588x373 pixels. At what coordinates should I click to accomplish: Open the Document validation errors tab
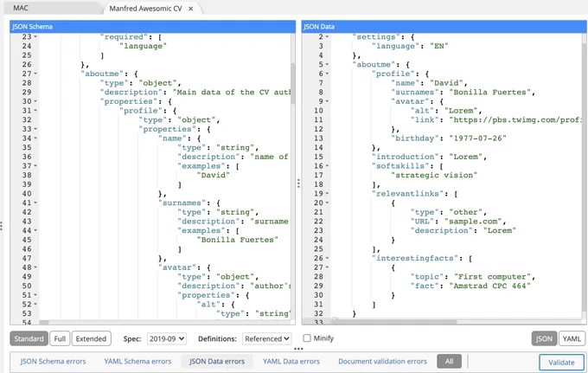(x=382, y=362)
